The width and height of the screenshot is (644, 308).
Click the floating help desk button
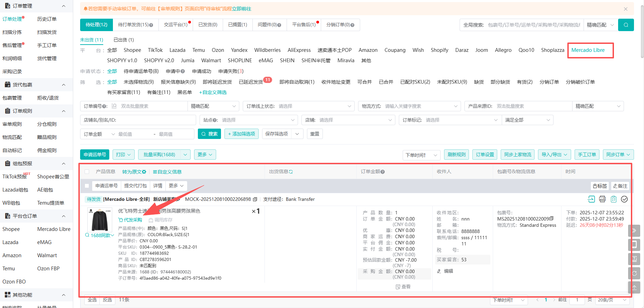pyautogui.click(x=634, y=259)
